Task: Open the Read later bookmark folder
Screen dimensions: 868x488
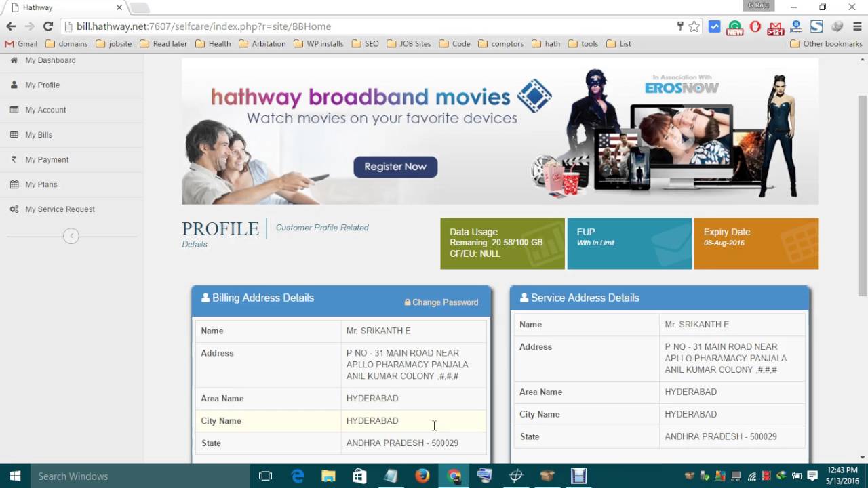Action: click(163, 43)
